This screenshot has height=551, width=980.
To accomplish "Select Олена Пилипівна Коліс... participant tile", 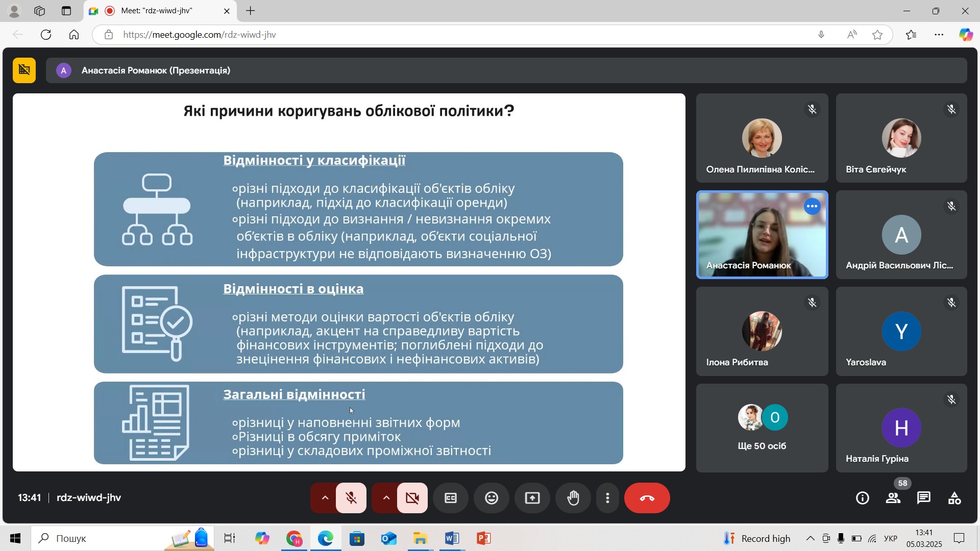I will (x=762, y=138).
